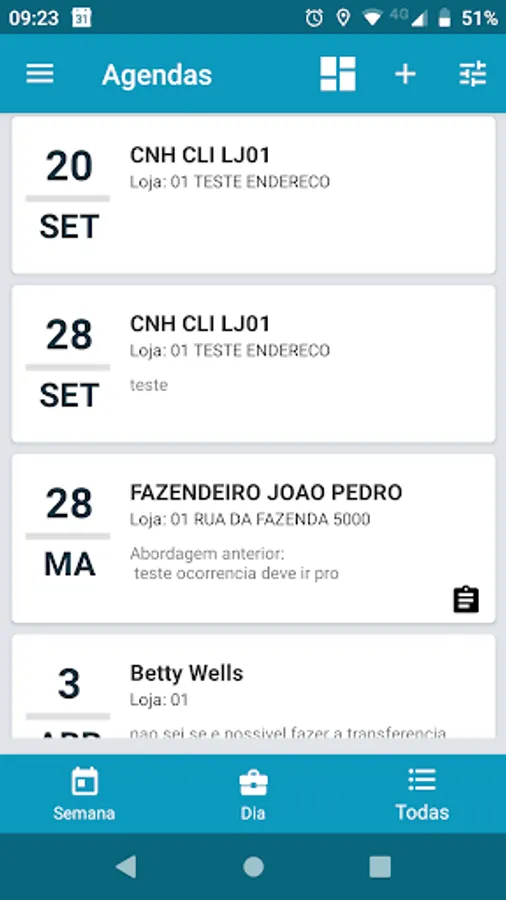Tap Android back navigation button

tap(126, 867)
